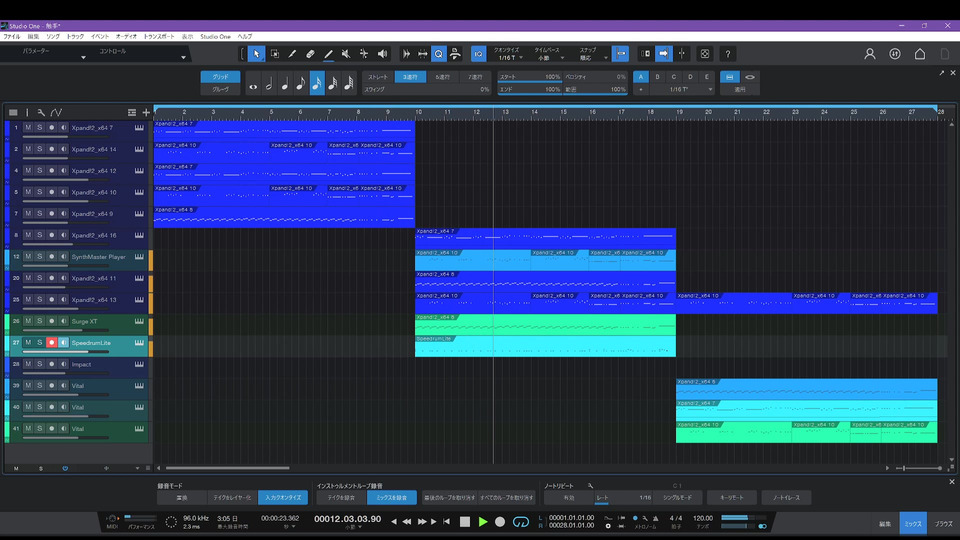Solo the SynthMaster Player track
The height and width of the screenshot is (540, 960).
(x=39, y=257)
